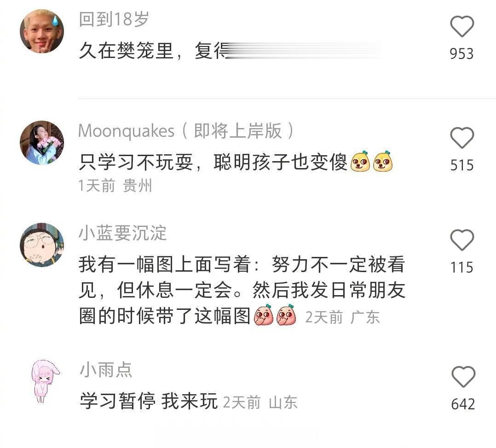Like 小雨点's comment with 642 likes
496x448 pixels.
463,377
